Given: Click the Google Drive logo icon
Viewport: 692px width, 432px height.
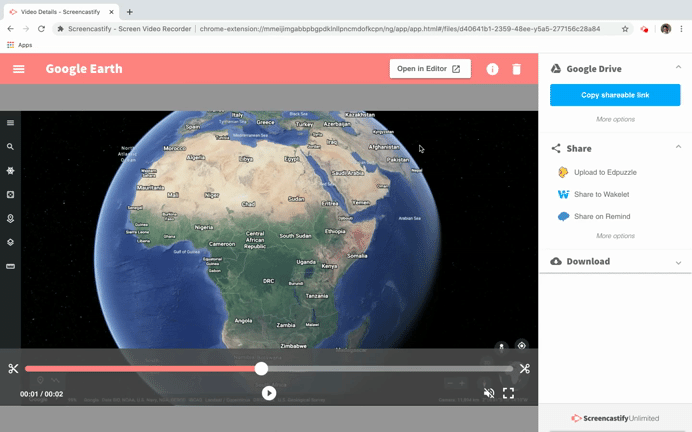Looking at the screenshot, I should click(556, 68).
